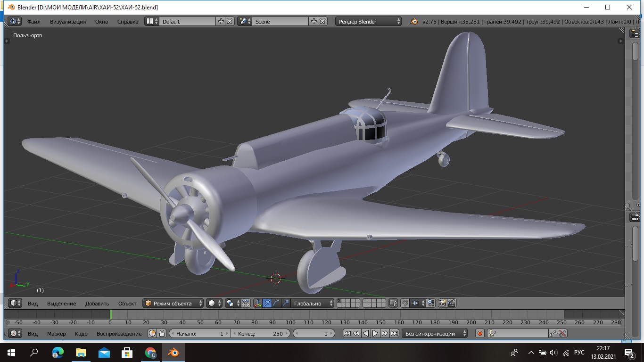
Task: Click the OpenGL render image camera icon
Action: tap(443, 304)
